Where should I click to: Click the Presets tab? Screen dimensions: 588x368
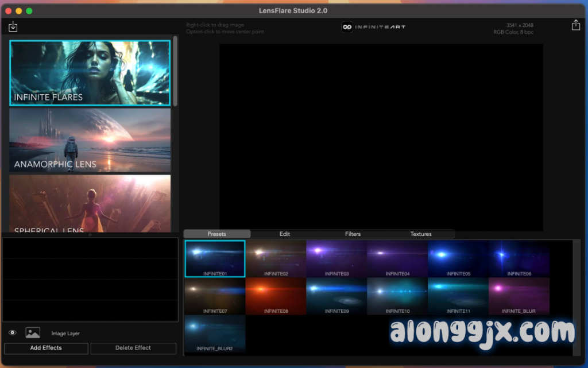point(217,234)
